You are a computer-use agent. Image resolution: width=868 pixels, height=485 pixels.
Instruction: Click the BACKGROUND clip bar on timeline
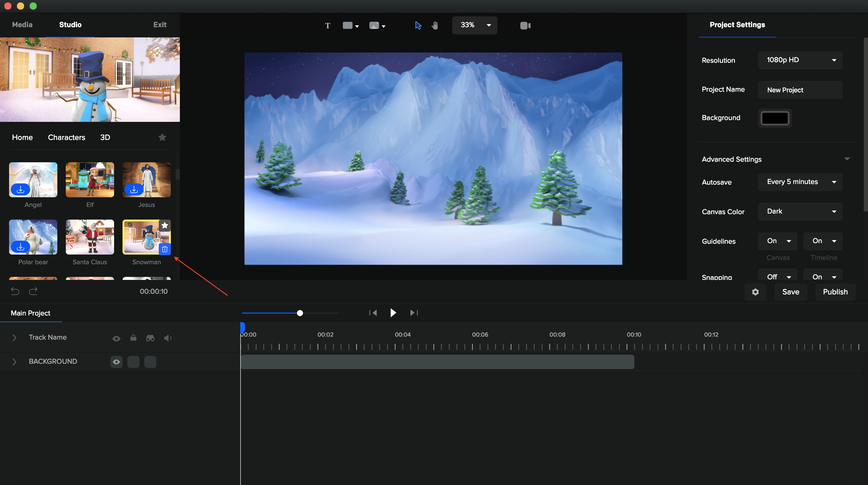(437, 362)
